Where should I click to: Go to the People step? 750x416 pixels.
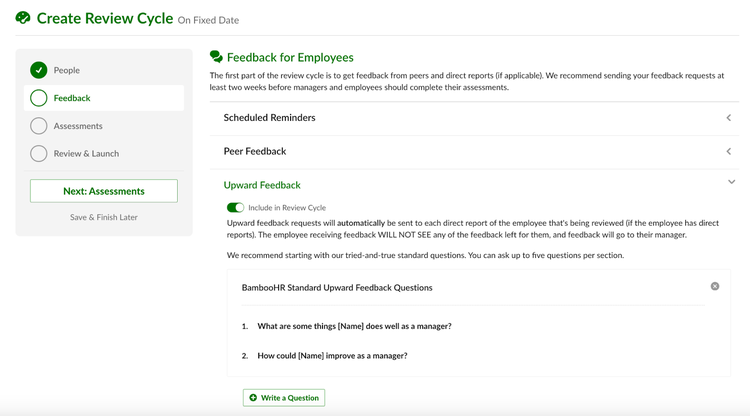66,70
